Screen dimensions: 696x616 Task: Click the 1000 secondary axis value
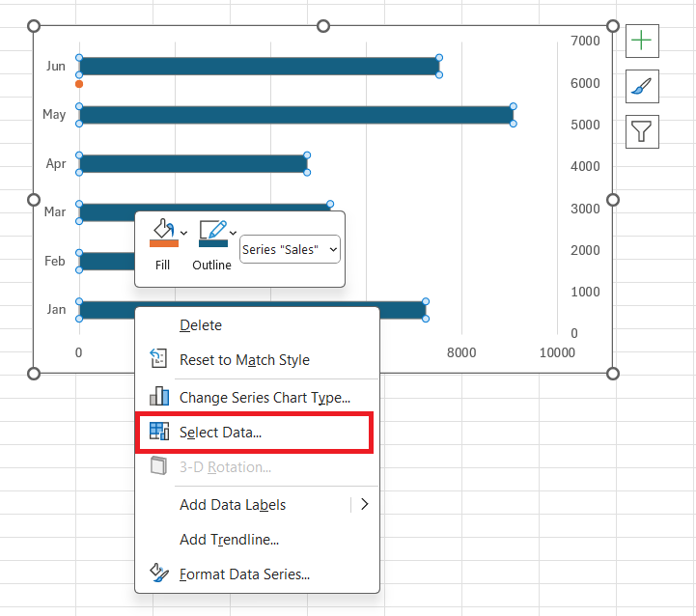point(585,292)
